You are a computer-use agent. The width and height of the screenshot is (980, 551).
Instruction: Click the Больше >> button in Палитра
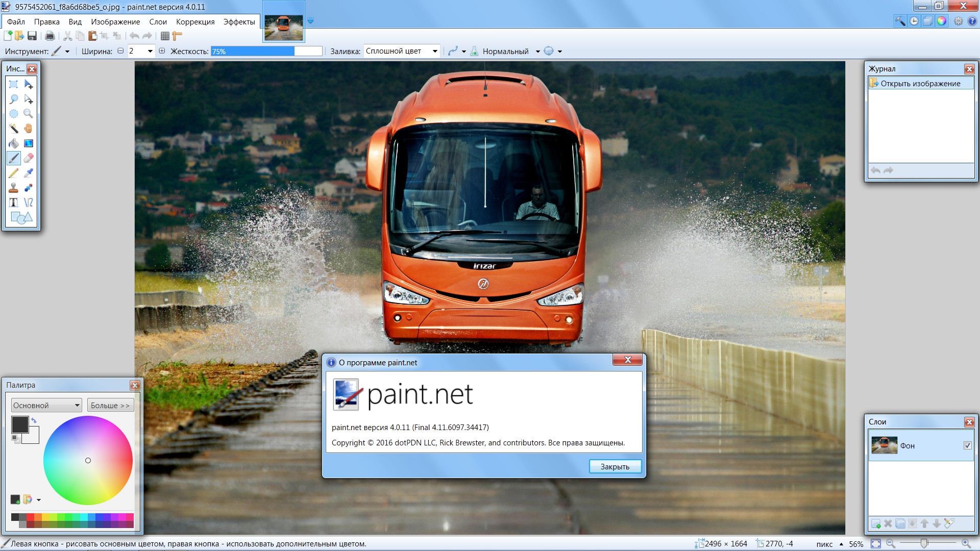pos(110,405)
